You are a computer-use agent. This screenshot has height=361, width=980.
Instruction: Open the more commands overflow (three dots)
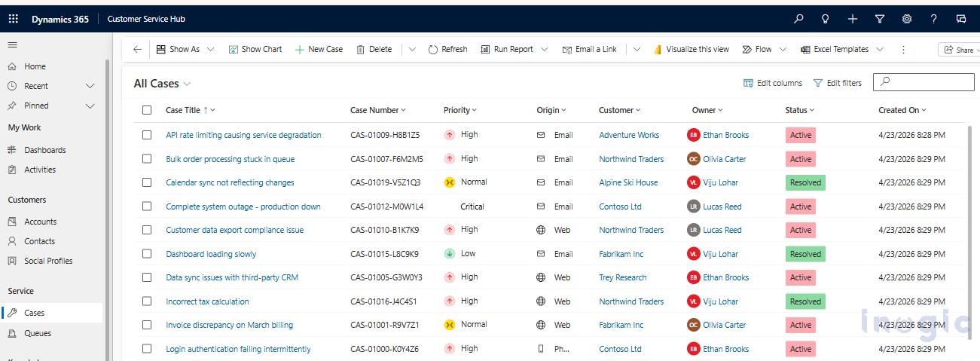[x=903, y=50]
